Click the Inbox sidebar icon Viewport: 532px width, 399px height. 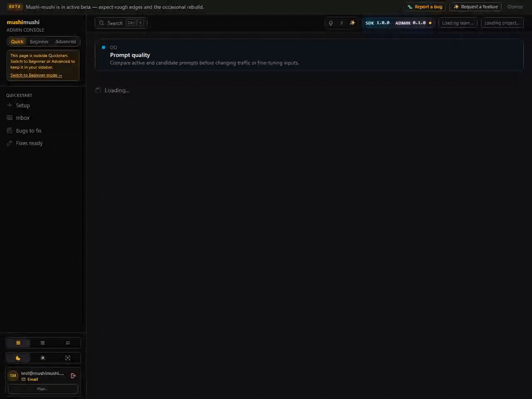pyautogui.click(x=10, y=118)
